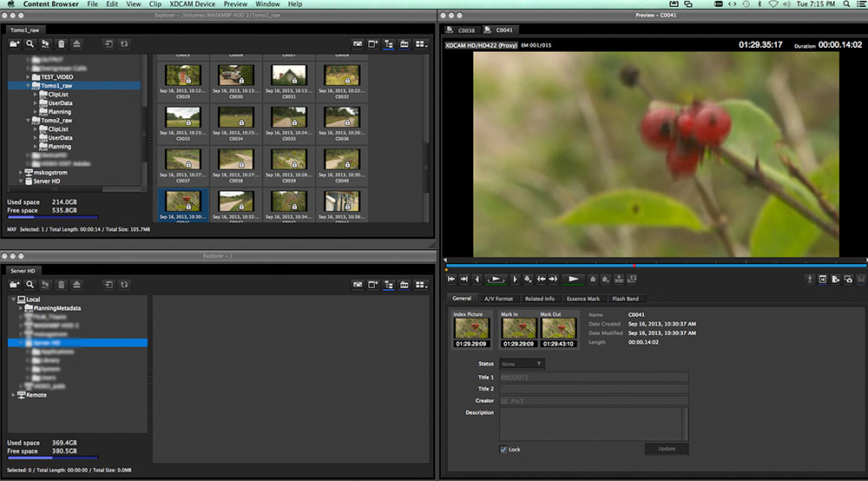Select the General tab
The image size is (868, 481).
coord(462,299)
